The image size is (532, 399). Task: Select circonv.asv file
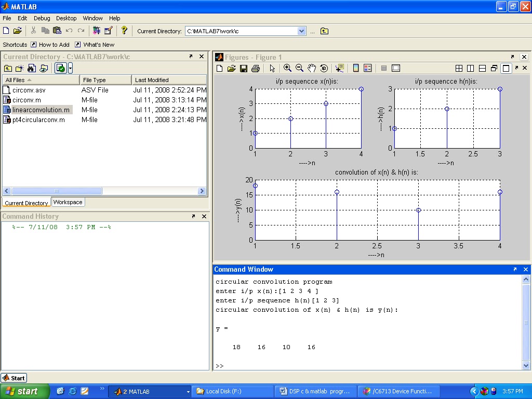coord(29,90)
